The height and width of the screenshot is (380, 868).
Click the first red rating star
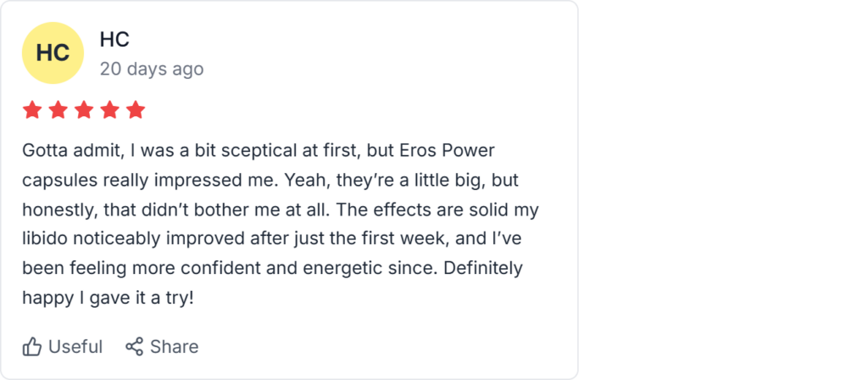(x=32, y=110)
